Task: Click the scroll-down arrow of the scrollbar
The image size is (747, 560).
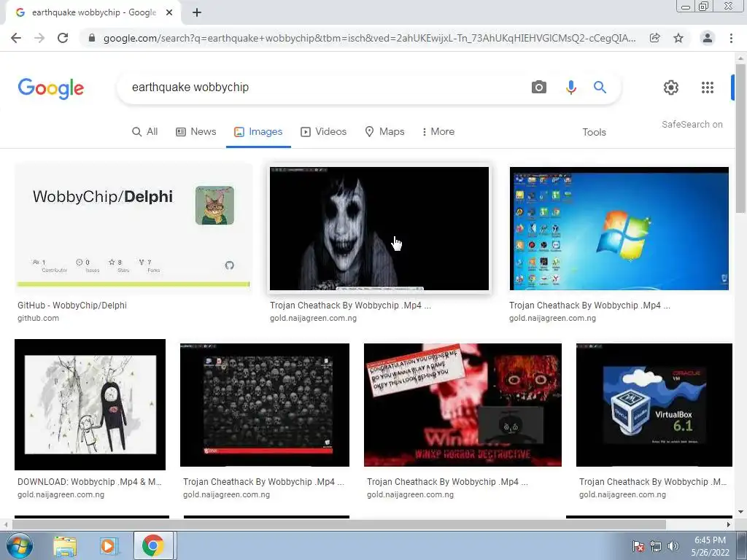Action: (x=741, y=513)
